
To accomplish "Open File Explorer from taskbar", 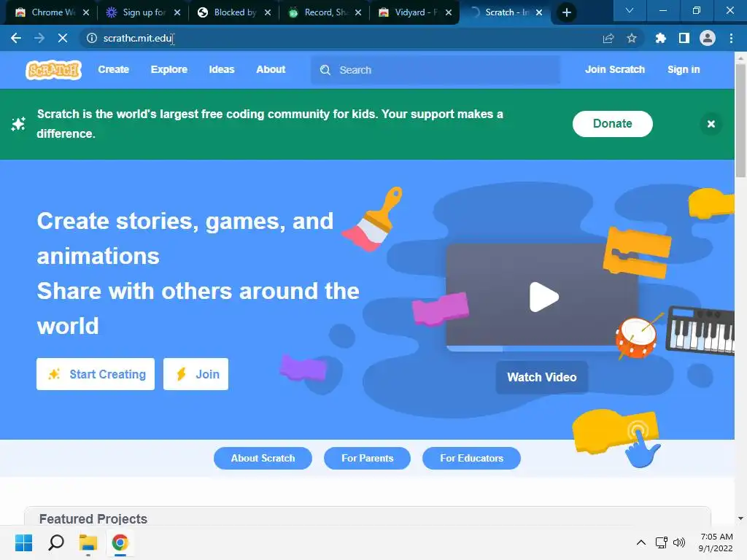I will tap(88, 542).
